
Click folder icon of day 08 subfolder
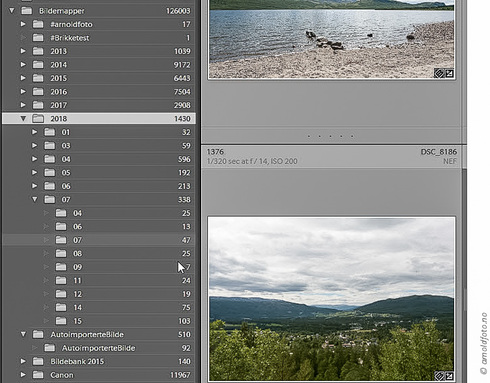(x=61, y=253)
